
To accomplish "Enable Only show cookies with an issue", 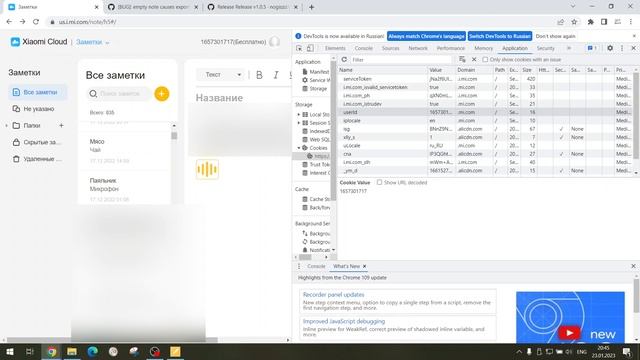I will coord(485,60).
